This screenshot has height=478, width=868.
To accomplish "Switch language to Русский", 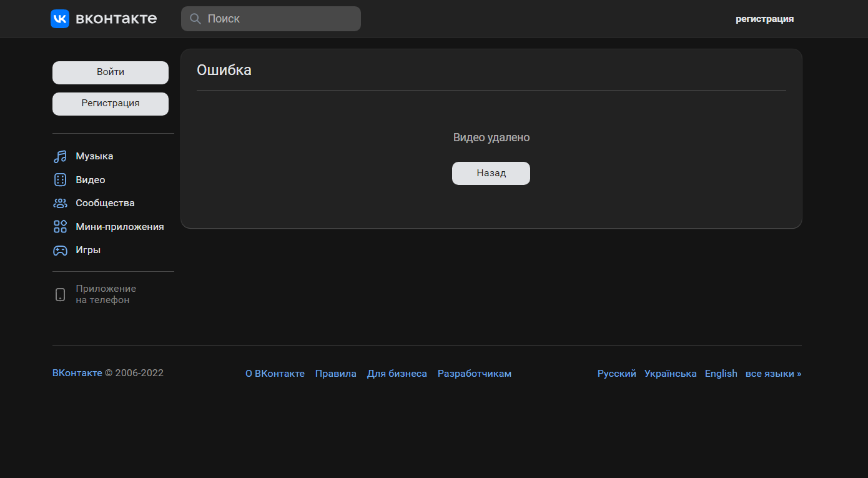I will pyautogui.click(x=617, y=374).
